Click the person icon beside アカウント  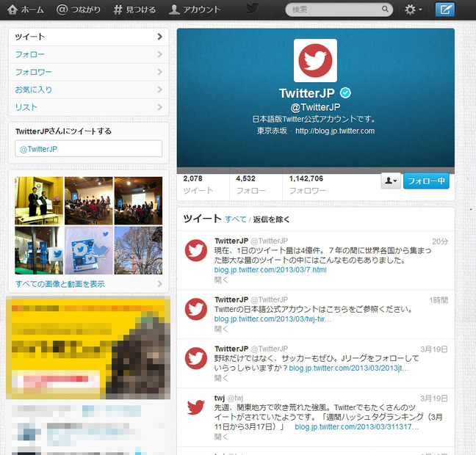click(x=174, y=10)
